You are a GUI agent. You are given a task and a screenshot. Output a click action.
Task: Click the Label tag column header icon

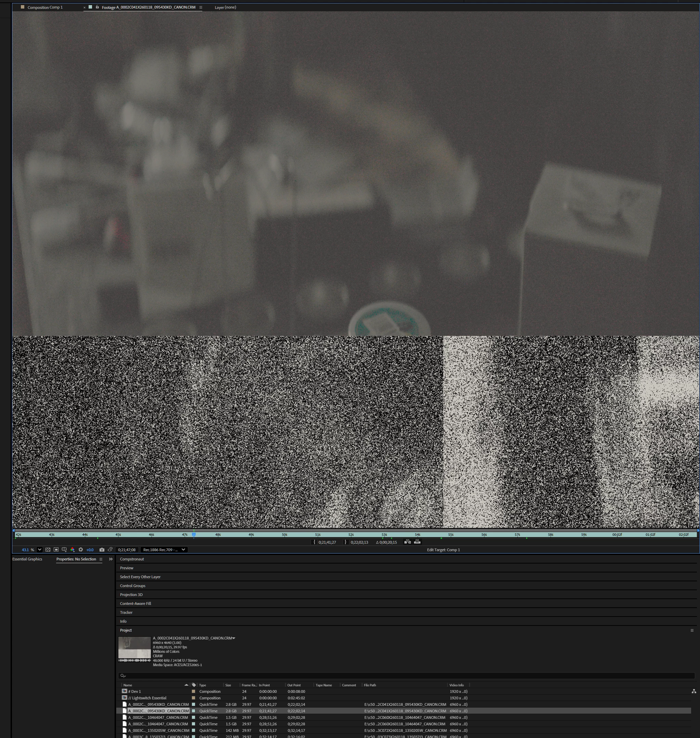click(194, 685)
